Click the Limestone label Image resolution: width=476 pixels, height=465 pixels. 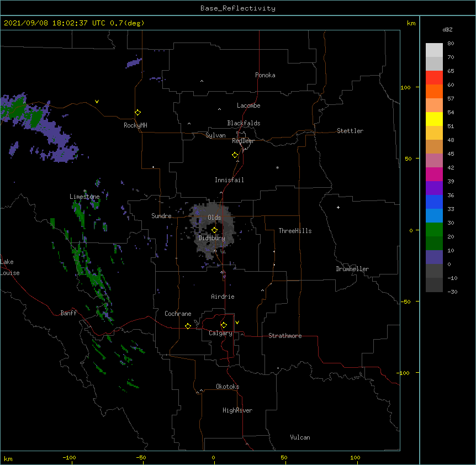click(84, 197)
